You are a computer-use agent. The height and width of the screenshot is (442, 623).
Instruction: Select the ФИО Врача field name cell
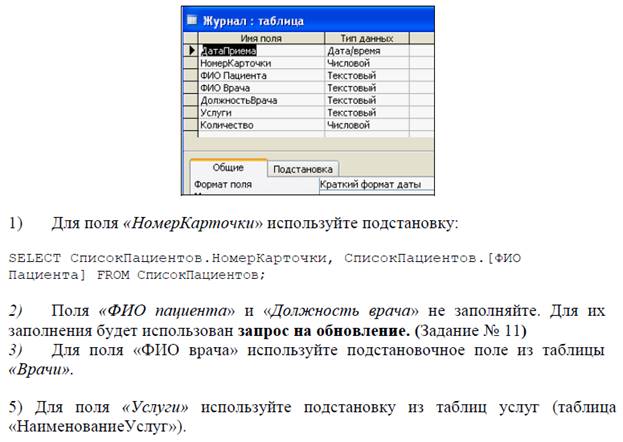point(261,87)
